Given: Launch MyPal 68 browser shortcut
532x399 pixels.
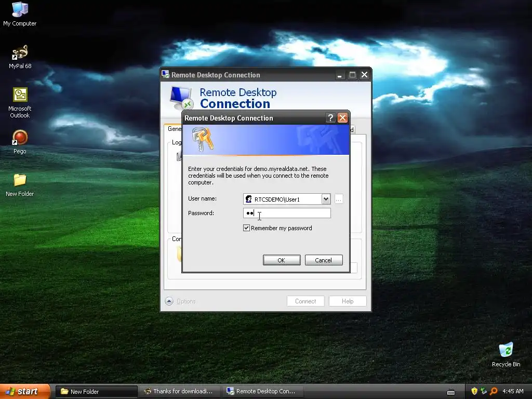Looking at the screenshot, I should coord(20,57).
